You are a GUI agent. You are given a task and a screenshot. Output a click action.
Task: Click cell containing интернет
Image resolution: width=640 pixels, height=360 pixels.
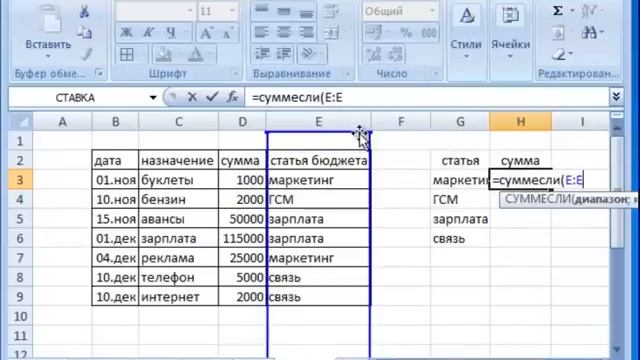coord(179,297)
